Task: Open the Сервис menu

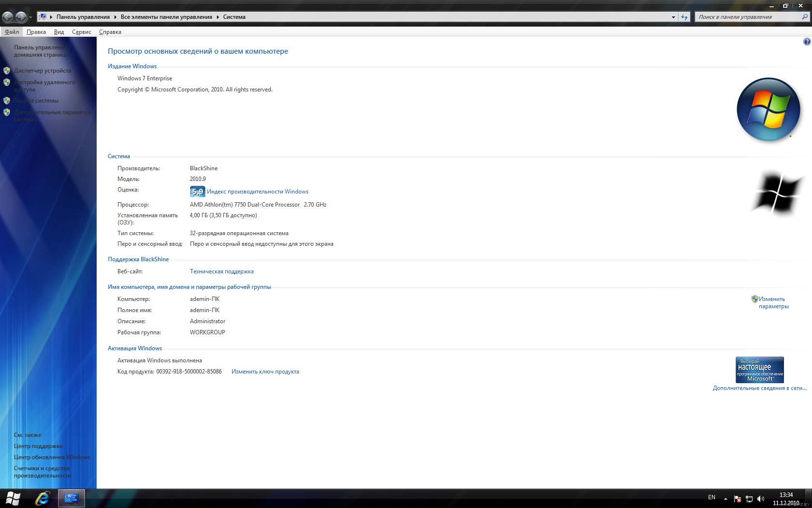Action: pyautogui.click(x=82, y=32)
